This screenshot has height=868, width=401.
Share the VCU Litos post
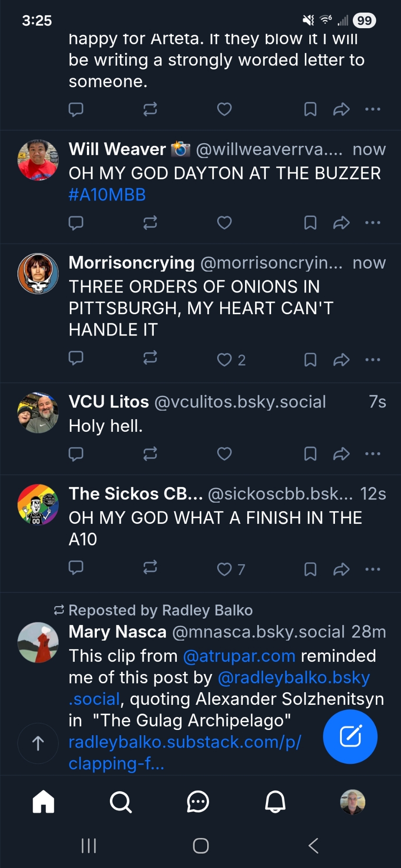(341, 454)
